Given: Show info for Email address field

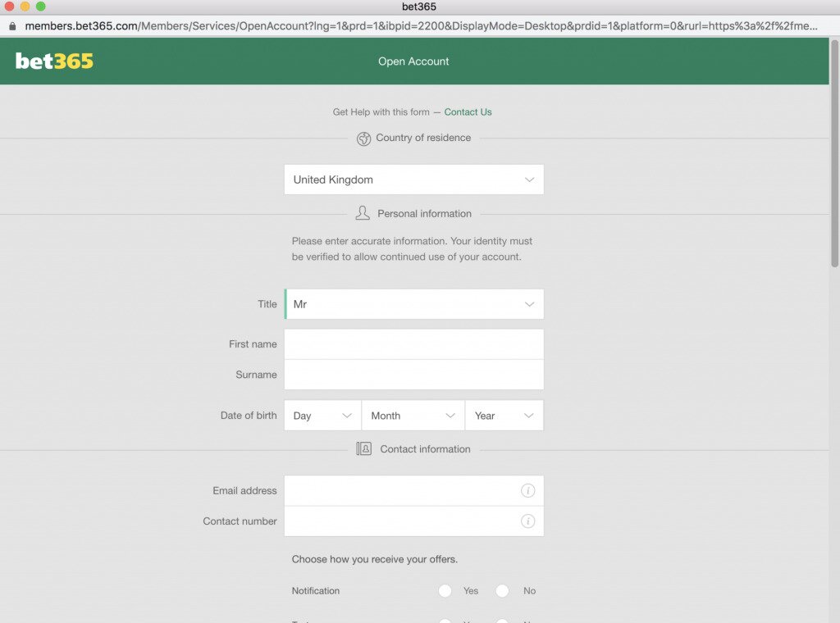Looking at the screenshot, I should click(x=527, y=490).
